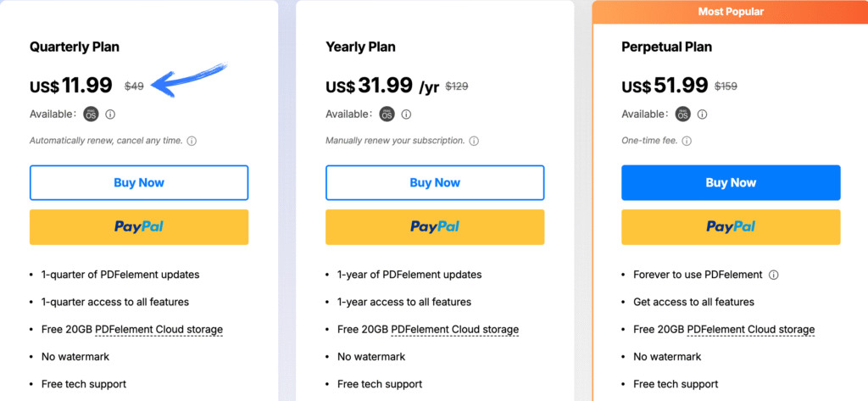
Task: Click the info icon beside Yearly Plan availability
Action: pos(407,114)
